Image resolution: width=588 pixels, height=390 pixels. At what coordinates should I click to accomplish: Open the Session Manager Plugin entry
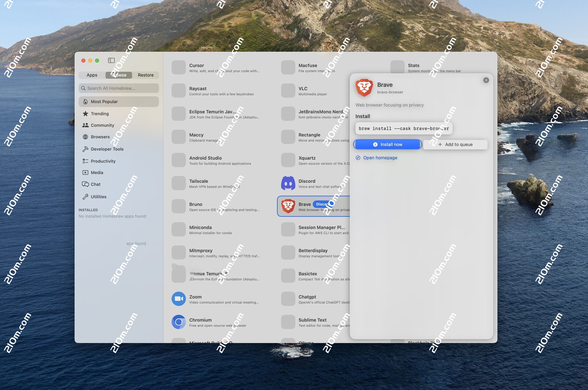tap(315, 230)
